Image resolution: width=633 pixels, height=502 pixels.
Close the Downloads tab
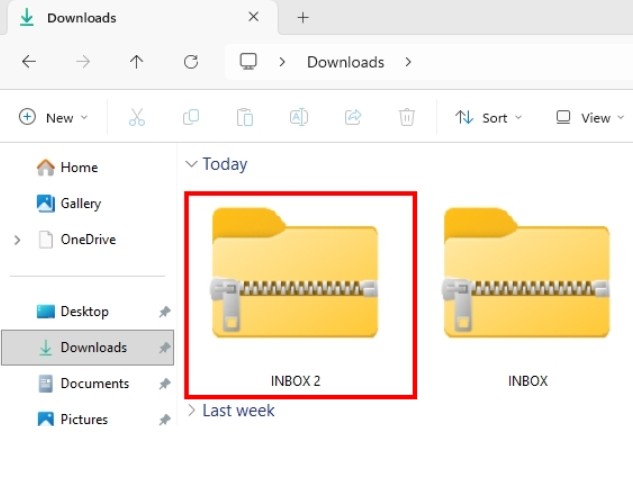(254, 17)
